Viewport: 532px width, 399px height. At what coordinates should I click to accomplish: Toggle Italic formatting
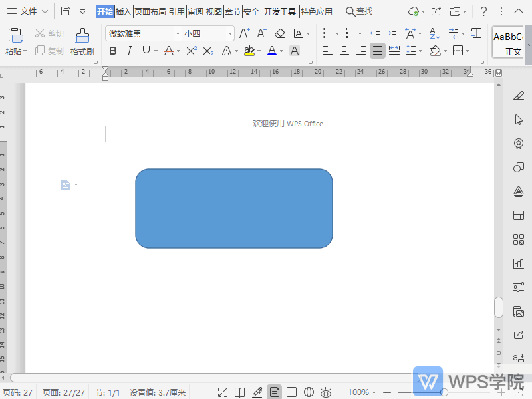(x=129, y=51)
